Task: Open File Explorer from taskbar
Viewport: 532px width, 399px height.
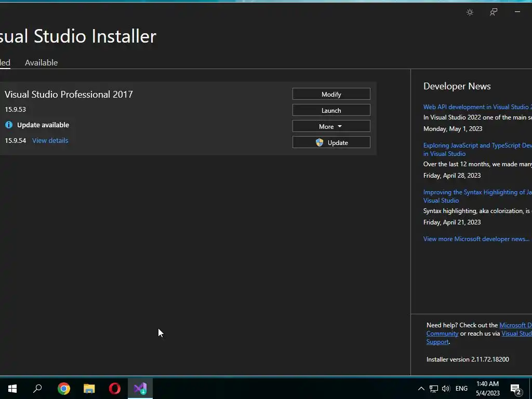Action: click(89, 389)
